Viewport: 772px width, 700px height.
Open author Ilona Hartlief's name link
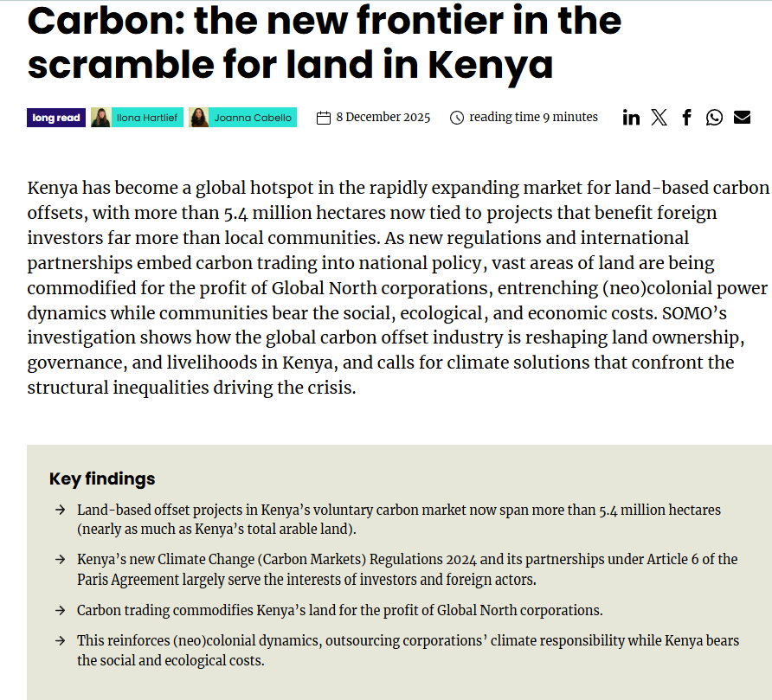point(146,118)
